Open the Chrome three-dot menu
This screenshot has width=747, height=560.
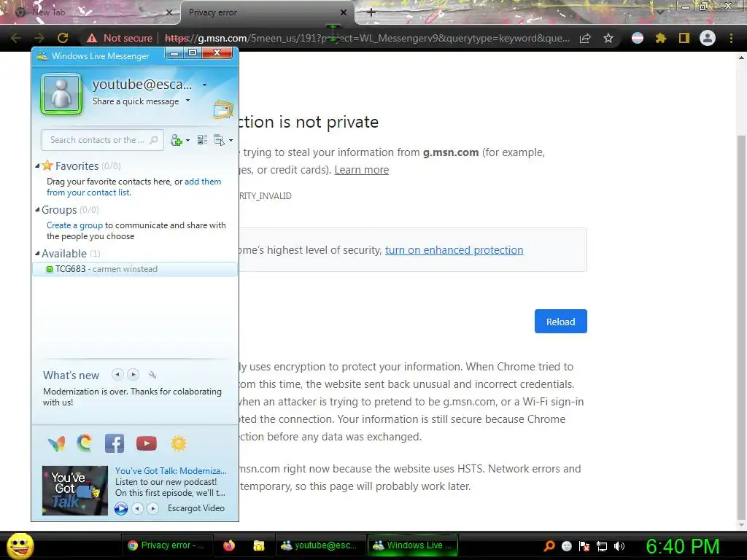click(731, 38)
